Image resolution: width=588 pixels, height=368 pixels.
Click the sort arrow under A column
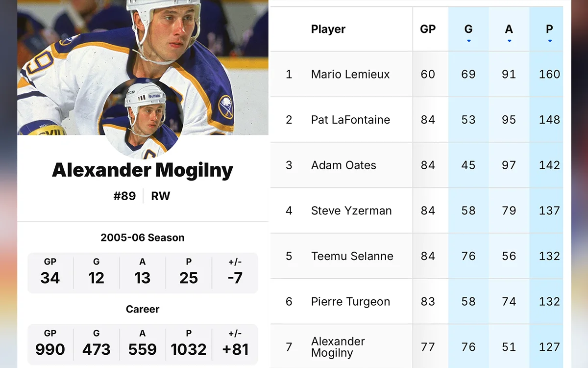tap(509, 41)
